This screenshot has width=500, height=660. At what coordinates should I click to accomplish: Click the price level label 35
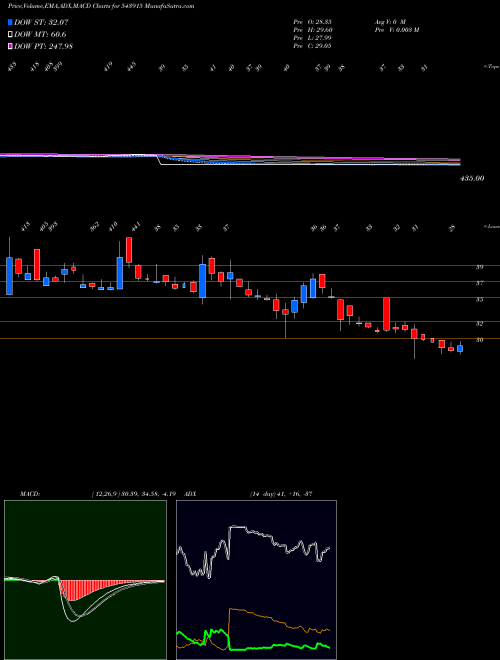click(x=479, y=300)
